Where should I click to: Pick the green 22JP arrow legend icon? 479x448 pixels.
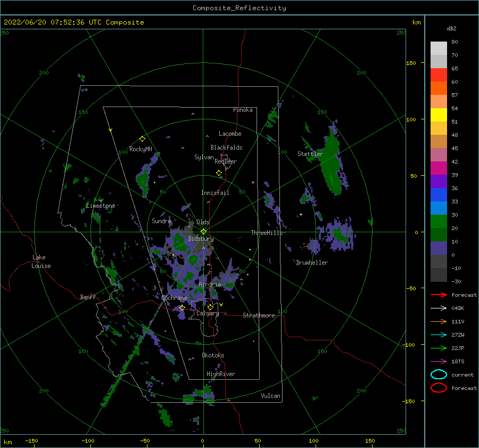click(x=439, y=348)
